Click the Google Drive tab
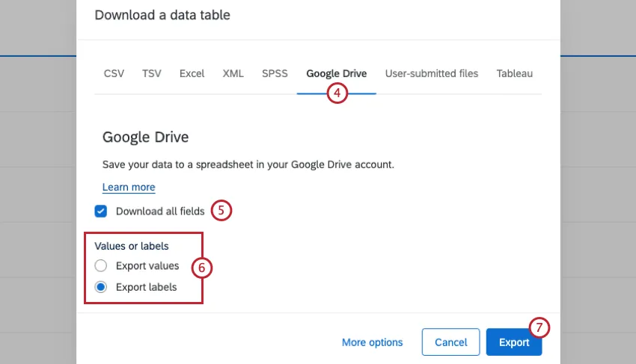Image resolution: width=636 pixels, height=364 pixels. pyautogui.click(x=336, y=73)
